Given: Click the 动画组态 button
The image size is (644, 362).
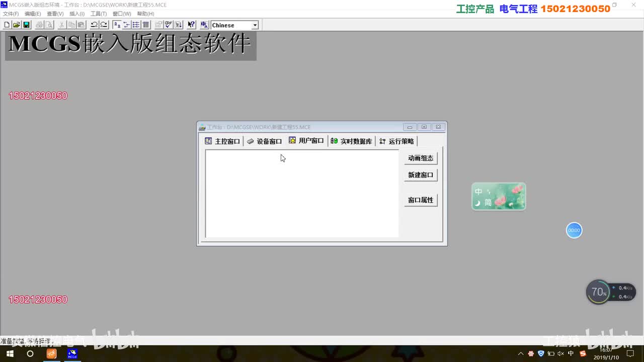Looking at the screenshot, I should tap(421, 158).
